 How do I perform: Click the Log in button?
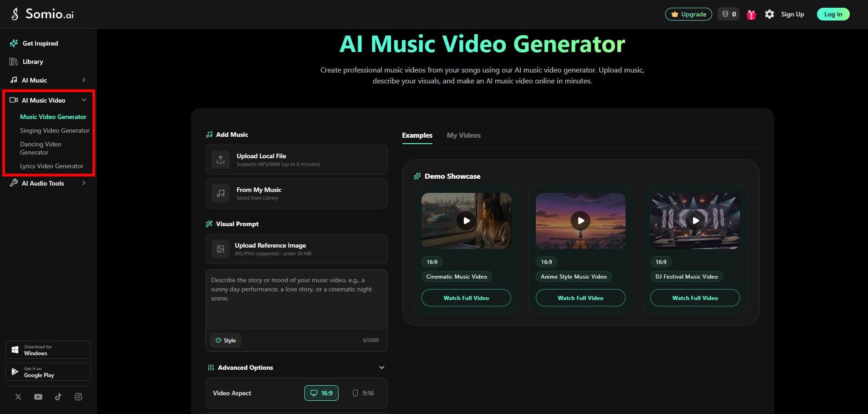(833, 14)
